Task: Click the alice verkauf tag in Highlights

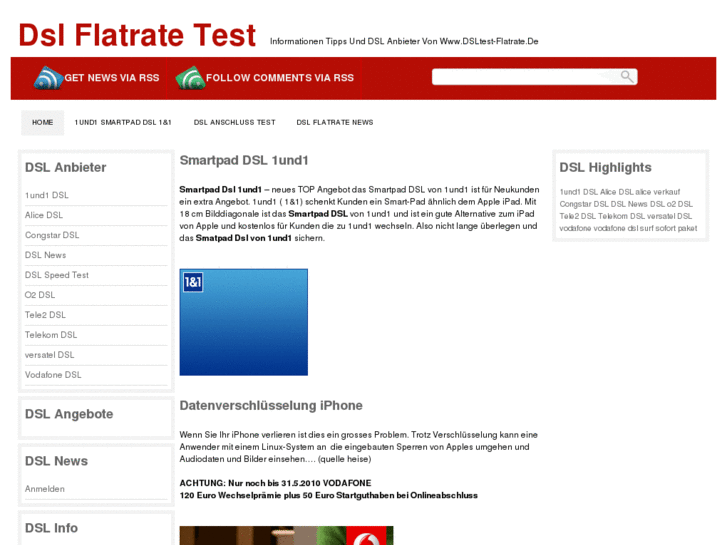Action: coord(657,192)
